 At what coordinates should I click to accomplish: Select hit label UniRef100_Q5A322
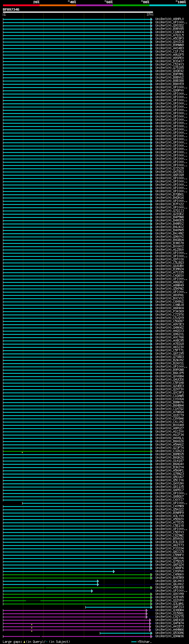[170, 510]
